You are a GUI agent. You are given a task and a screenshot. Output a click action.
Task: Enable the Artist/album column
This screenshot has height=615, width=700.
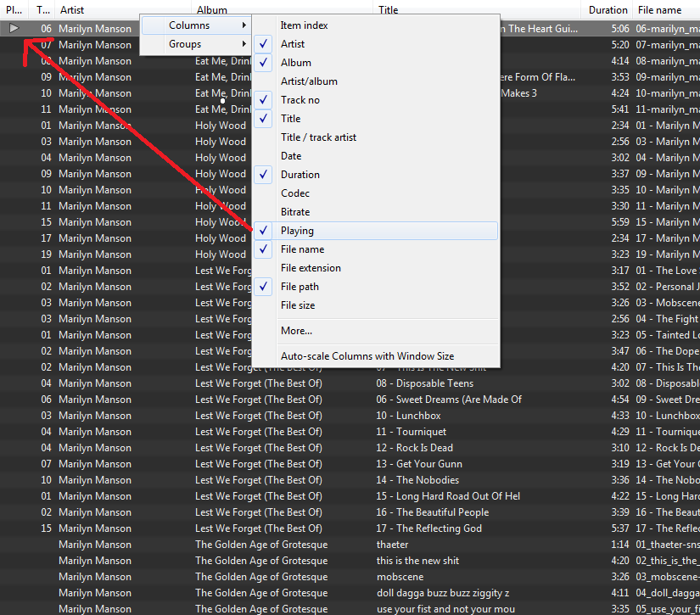click(375, 81)
